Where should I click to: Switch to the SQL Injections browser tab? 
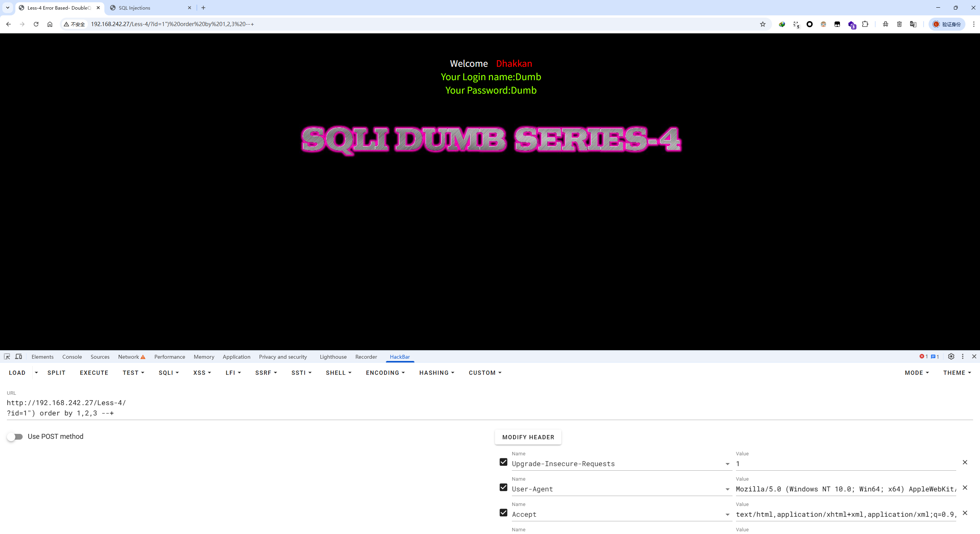coord(151,8)
